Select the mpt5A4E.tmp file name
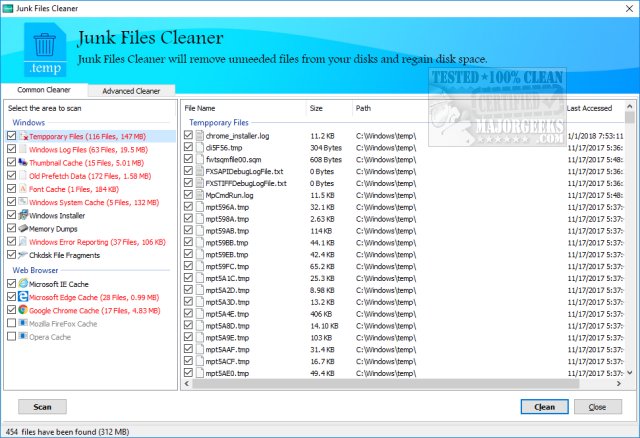Viewport: 640px width, 438px height. pyautogui.click(x=227, y=314)
